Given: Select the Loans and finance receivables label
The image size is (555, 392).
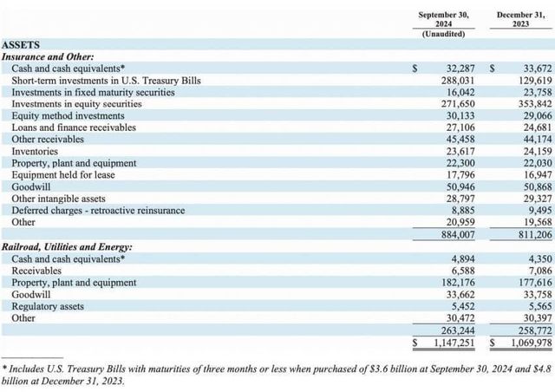Looking at the screenshot, I should (x=74, y=127).
